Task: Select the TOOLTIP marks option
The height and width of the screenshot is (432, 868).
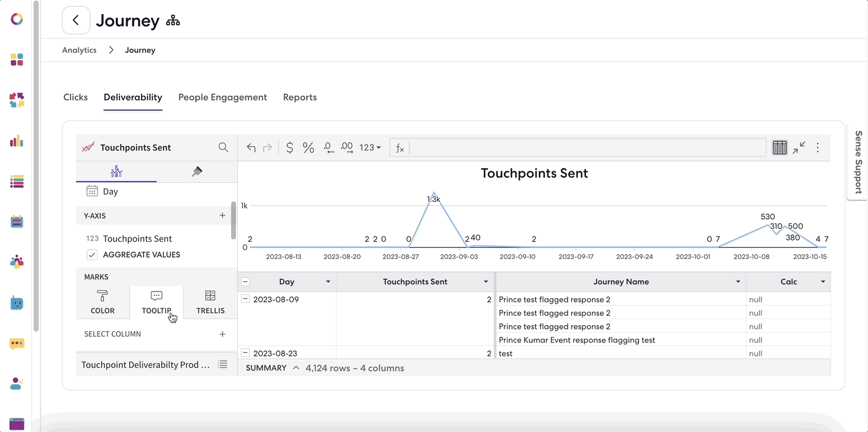Action: 156,303
